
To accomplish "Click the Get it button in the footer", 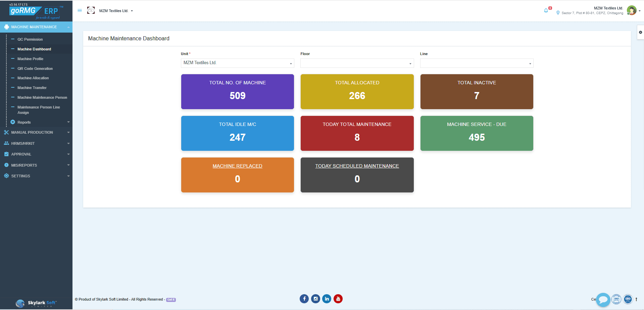I will pyautogui.click(x=170, y=300).
